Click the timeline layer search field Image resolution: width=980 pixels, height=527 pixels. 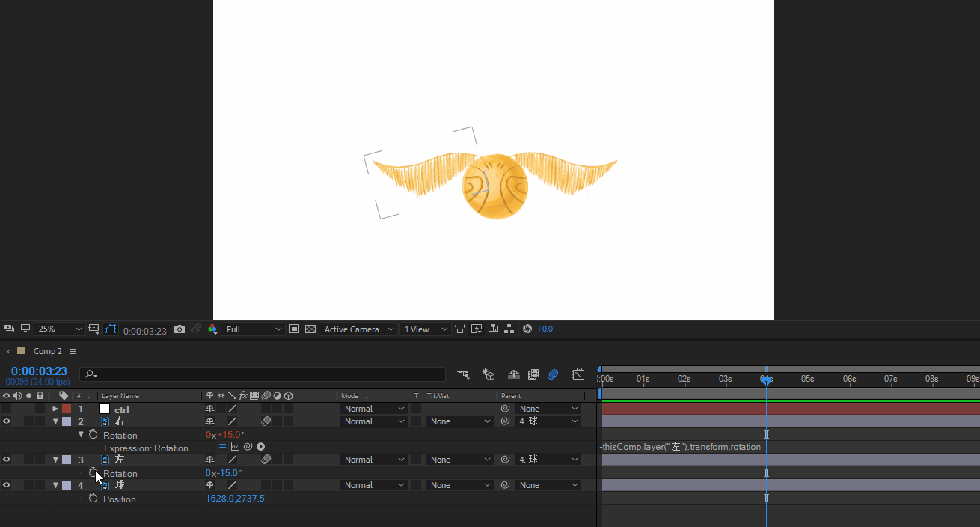[262, 374]
